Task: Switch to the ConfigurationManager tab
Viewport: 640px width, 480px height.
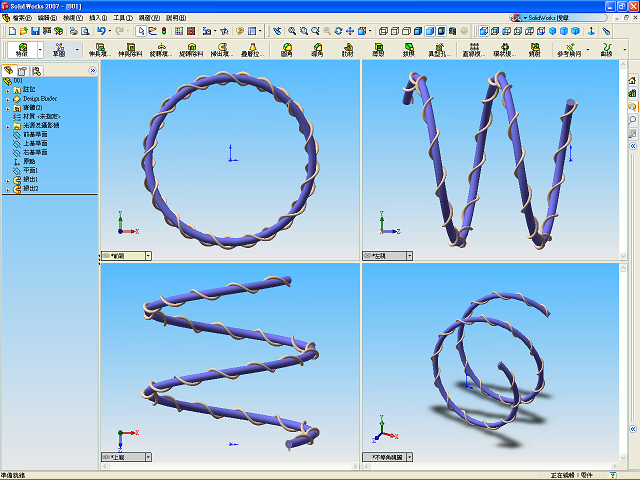Action: pyautogui.click(x=37, y=71)
